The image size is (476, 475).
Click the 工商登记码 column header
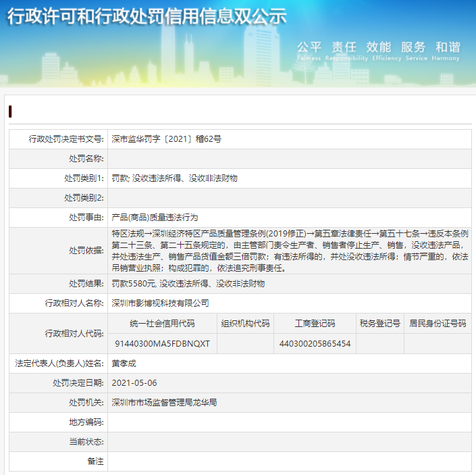point(315,324)
